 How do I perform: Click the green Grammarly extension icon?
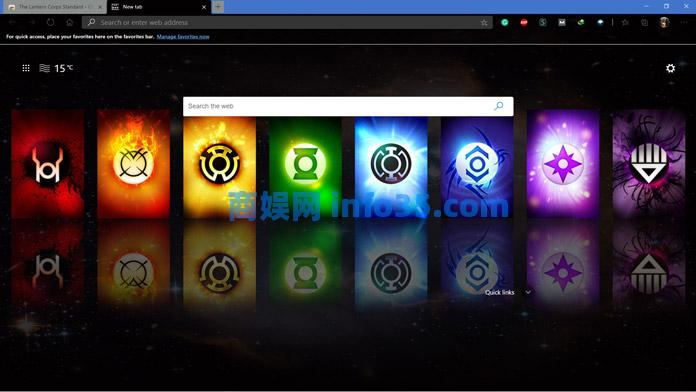505,22
